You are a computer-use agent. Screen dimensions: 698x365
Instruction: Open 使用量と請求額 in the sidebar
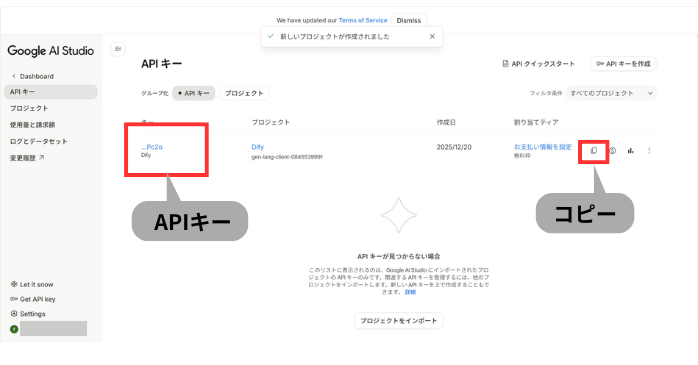tap(32, 125)
